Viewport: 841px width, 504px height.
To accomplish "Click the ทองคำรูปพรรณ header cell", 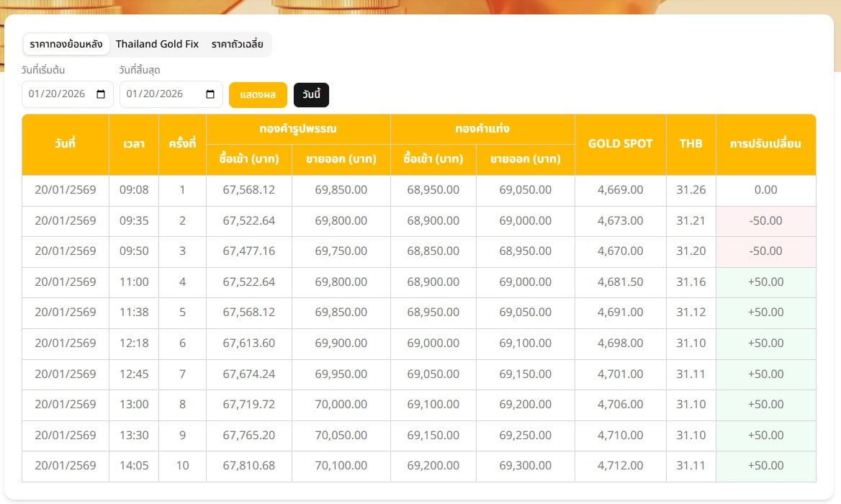I will (x=298, y=129).
